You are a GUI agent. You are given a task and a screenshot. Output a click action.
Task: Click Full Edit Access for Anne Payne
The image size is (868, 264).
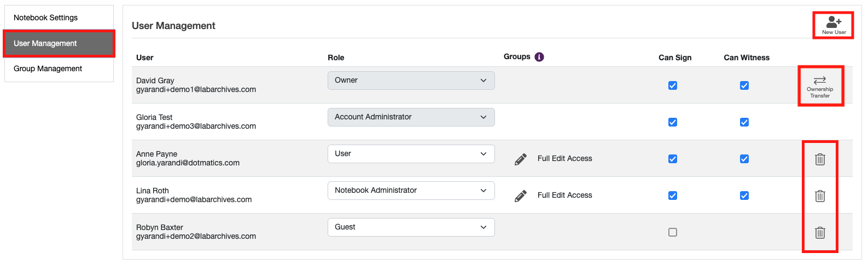pyautogui.click(x=564, y=158)
